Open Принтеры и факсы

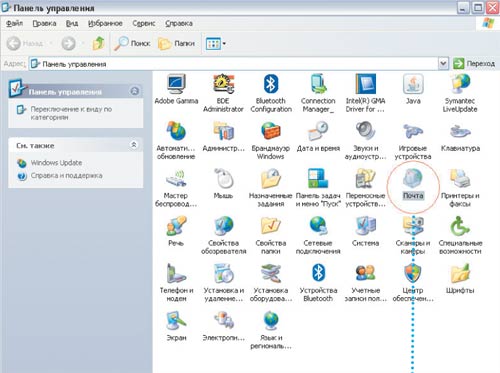click(460, 188)
